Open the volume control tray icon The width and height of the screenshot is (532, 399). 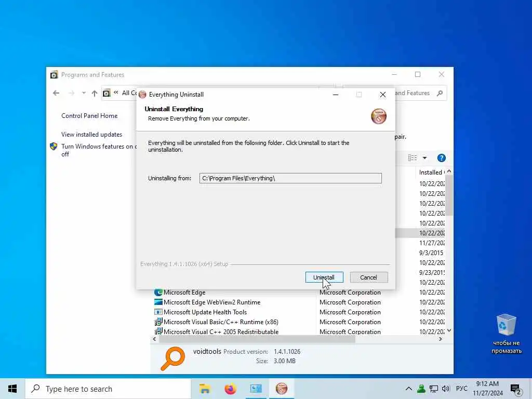(445, 389)
